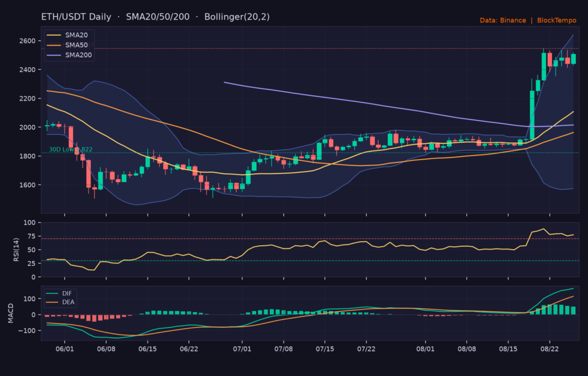Click the MACD axis title
Viewport: 588px width, 376px height.
tap(11, 313)
